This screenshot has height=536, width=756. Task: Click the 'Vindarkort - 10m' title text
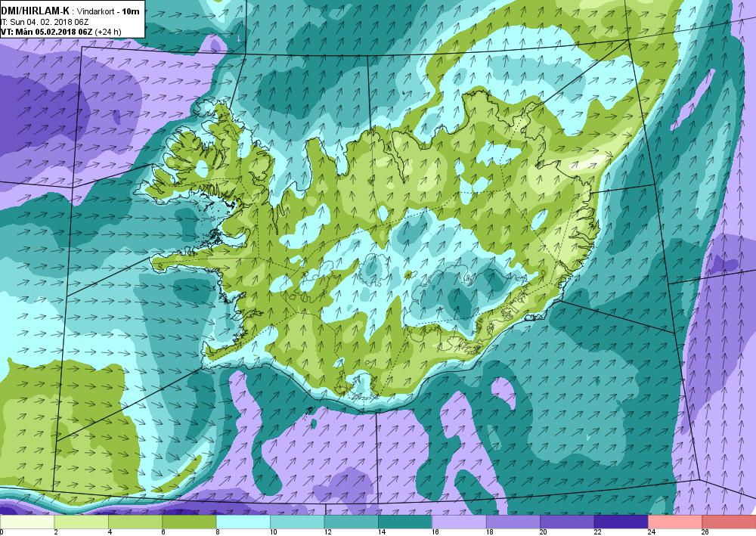(x=108, y=11)
